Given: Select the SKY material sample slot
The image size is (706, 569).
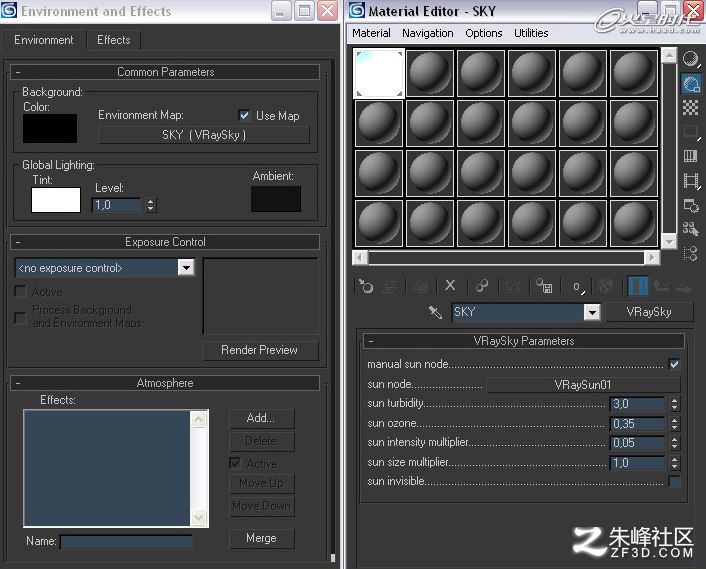Looking at the screenshot, I should (x=379, y=73).
